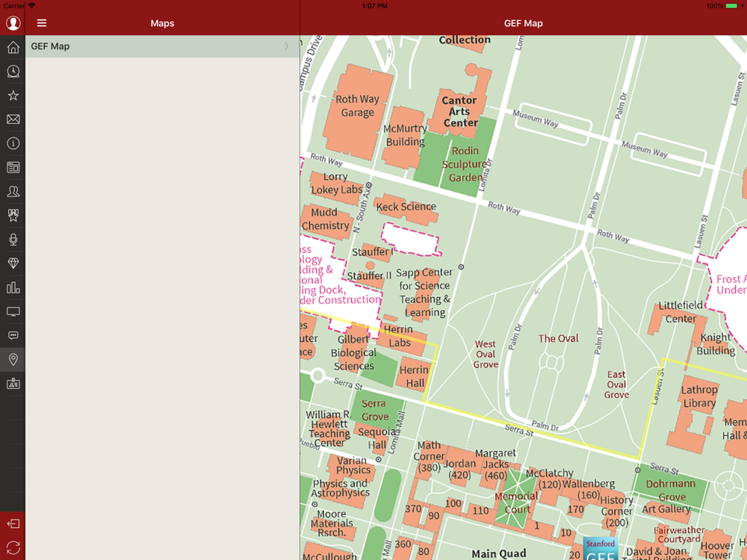Tap the "Math Corner (380)" label on the map
The image size is (747, 560).
[x=429, y=457]
